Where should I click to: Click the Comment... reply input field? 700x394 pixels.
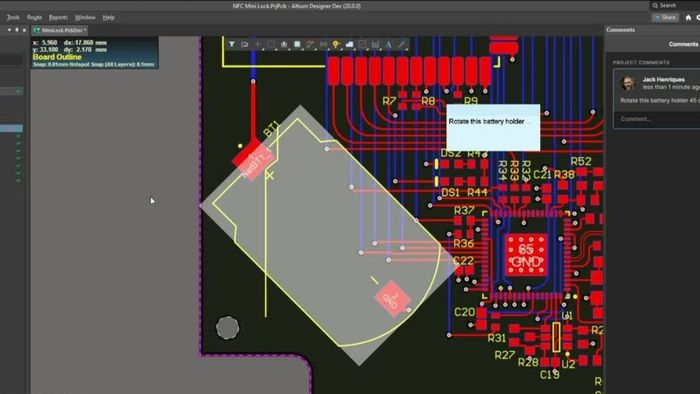[657, 119]
